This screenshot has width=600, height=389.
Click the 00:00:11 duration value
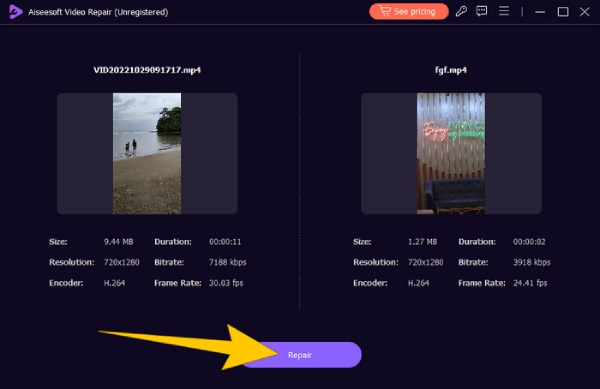225,242
